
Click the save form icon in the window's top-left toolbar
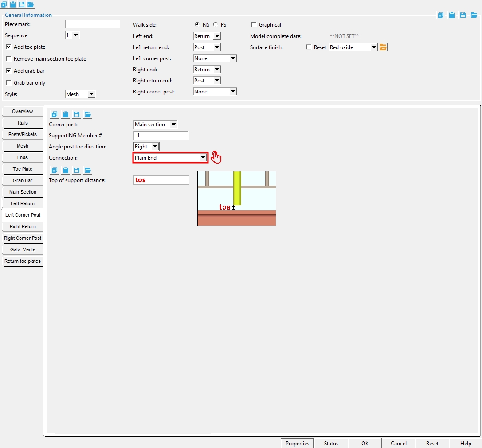point(22,4)
